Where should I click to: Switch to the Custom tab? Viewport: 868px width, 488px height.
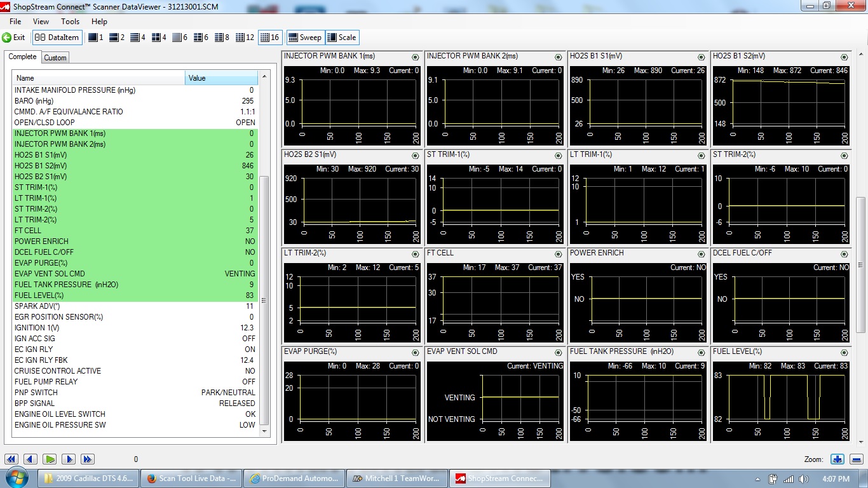click(x=55, y=58)
